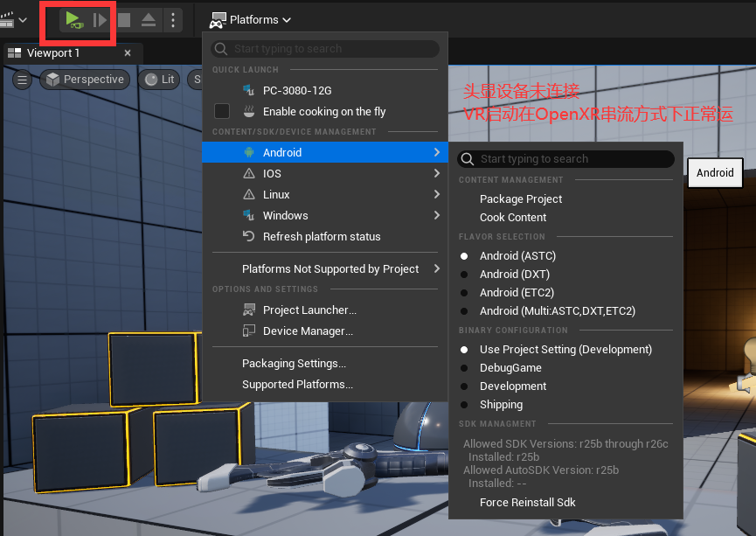Click Package Project for Android
This screenshot has height=536, width=756.
click(x=565, y=198)
